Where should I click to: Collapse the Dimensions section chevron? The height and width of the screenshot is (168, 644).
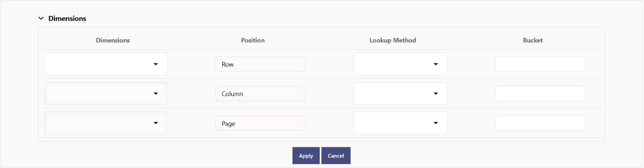(x=41, y=19)
